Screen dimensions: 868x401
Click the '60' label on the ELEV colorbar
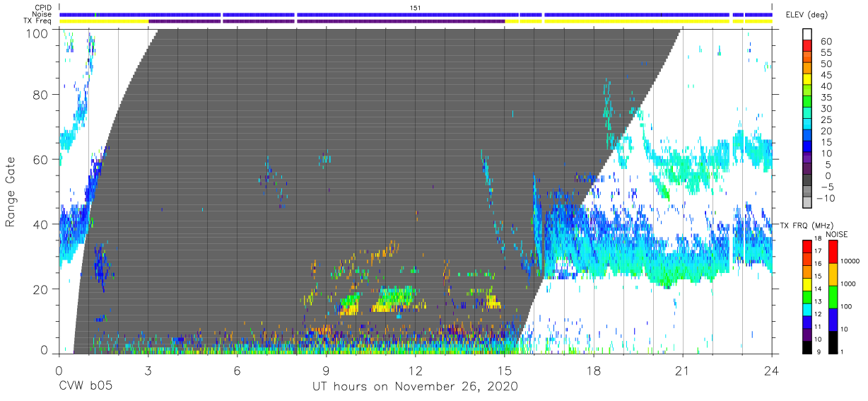click(826, 42)
